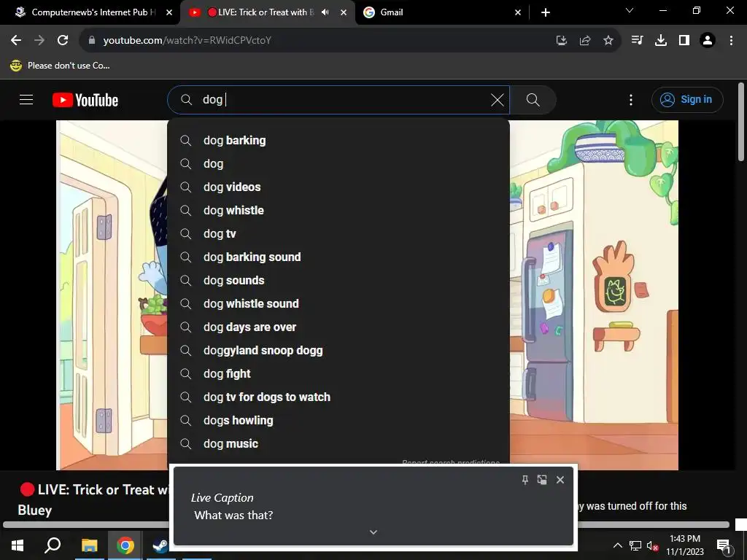Close the Live Caption box
The width and height of the screenshot is (747, 560).
(560, 480)
